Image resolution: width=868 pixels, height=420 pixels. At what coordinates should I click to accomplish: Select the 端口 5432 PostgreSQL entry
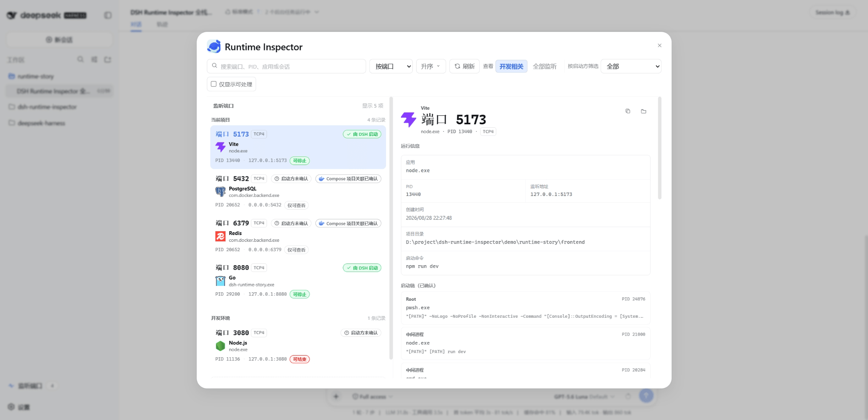click(x=298, y=191)
